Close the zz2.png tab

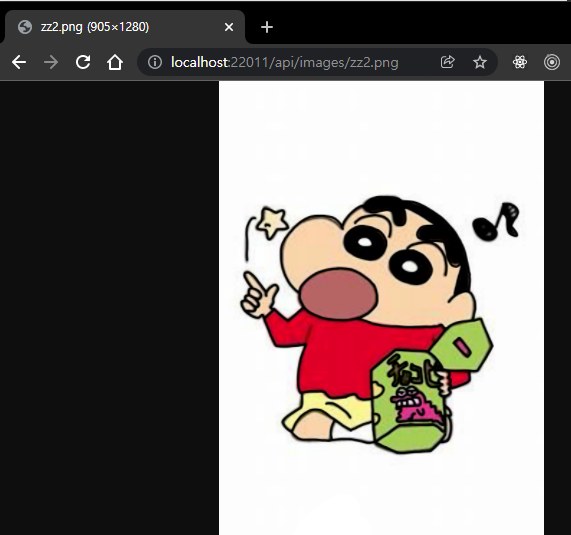point(229,27)
